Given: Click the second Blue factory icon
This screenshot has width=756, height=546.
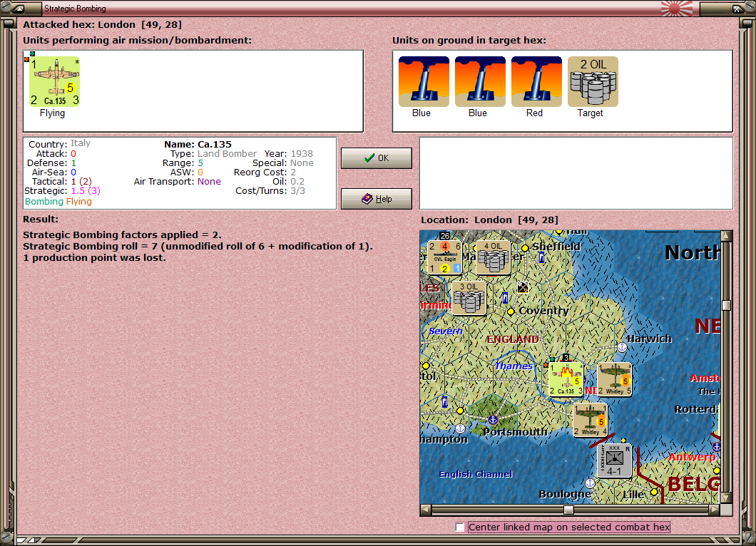Looking at the screenshot, I should pyautogui.click(x=480, y=81).
